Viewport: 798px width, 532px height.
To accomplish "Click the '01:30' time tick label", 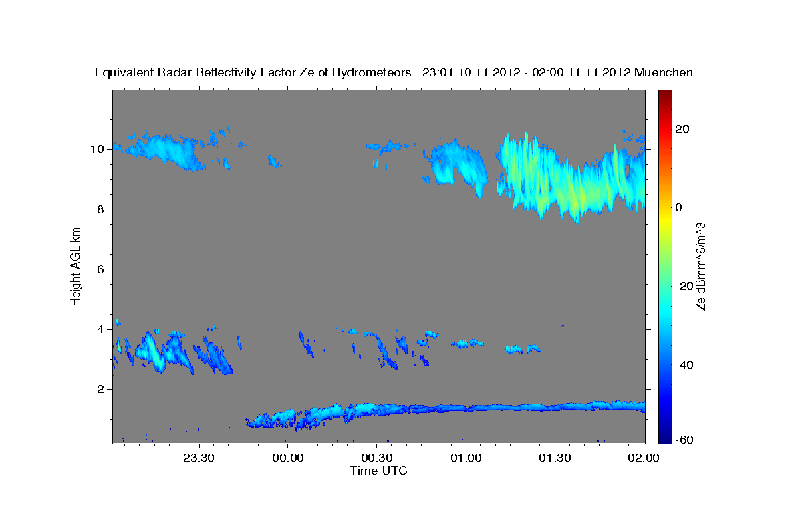I will click(x=555, y=458).
